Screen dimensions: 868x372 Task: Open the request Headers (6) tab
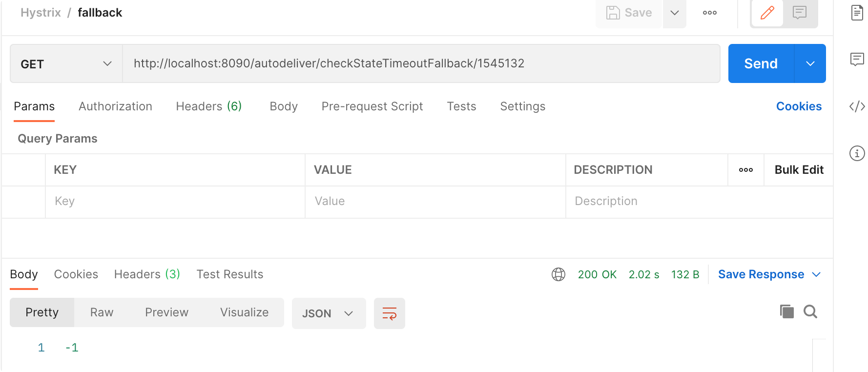point(209,106)
